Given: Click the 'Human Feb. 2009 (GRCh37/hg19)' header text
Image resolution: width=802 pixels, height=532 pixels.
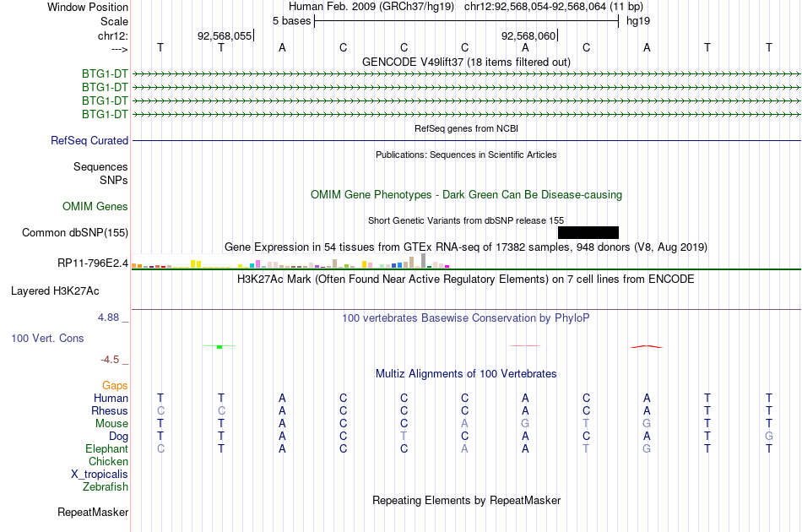Looking at the screenshot, I should point(371,7).
